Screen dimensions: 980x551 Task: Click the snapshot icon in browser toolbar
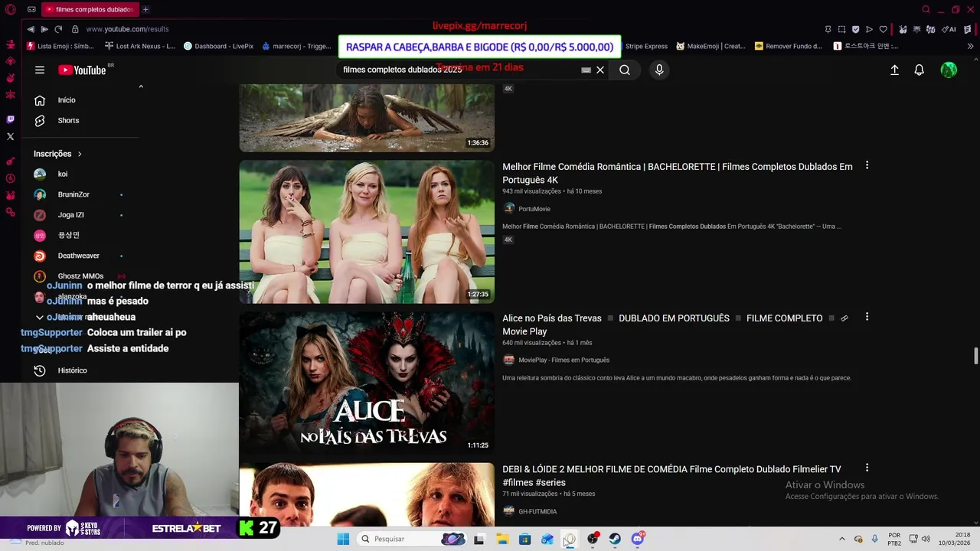[841, 29]
